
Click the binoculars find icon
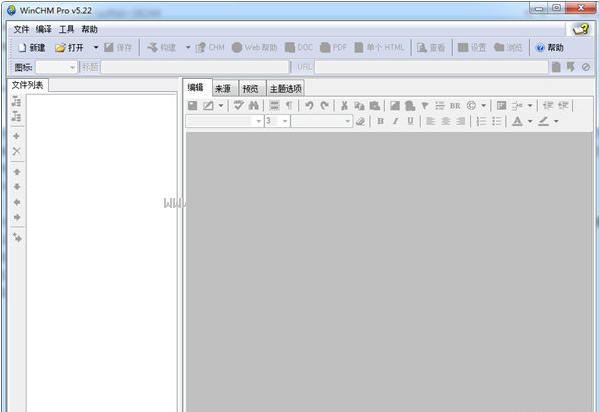pos(254,105)
